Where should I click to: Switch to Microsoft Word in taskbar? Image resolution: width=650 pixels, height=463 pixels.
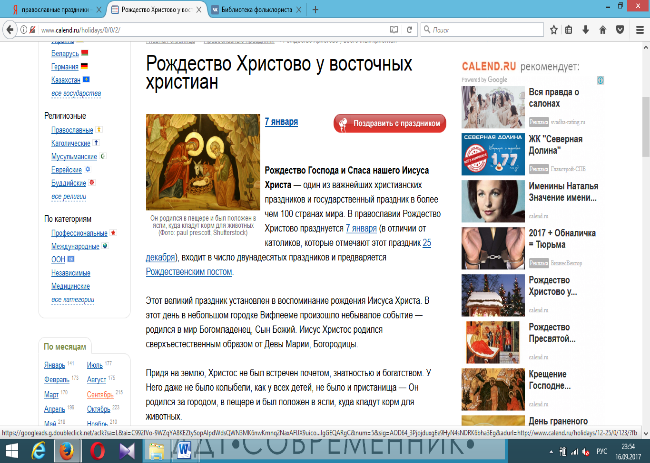[183, 451]
